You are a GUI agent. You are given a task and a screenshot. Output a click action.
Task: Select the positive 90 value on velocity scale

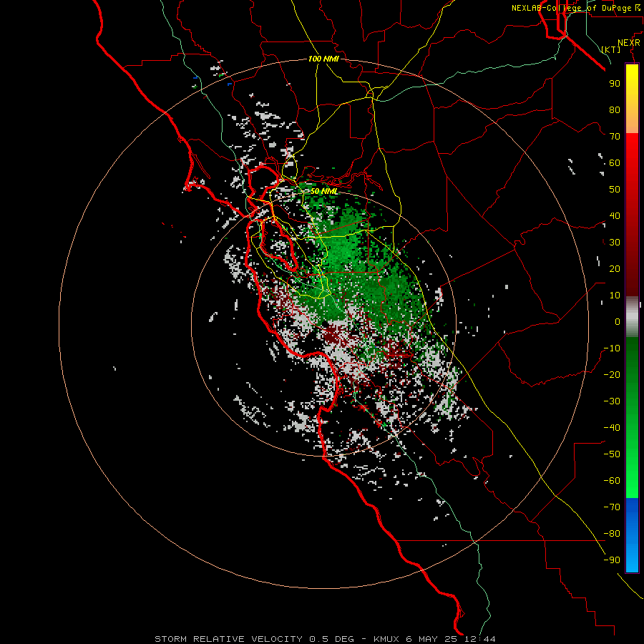coord(615,84)
